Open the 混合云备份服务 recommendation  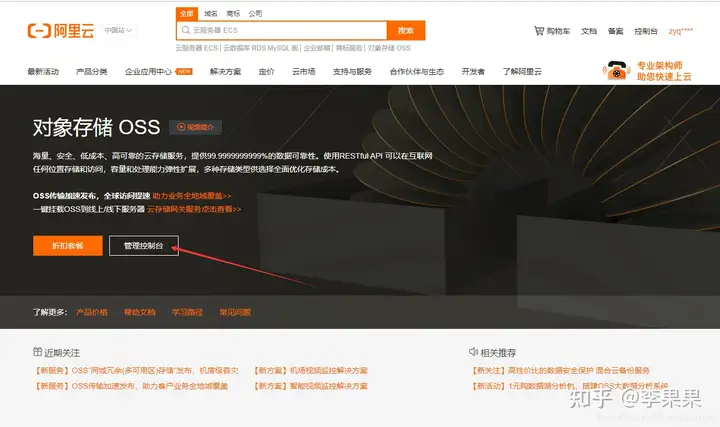pos(561,371)
